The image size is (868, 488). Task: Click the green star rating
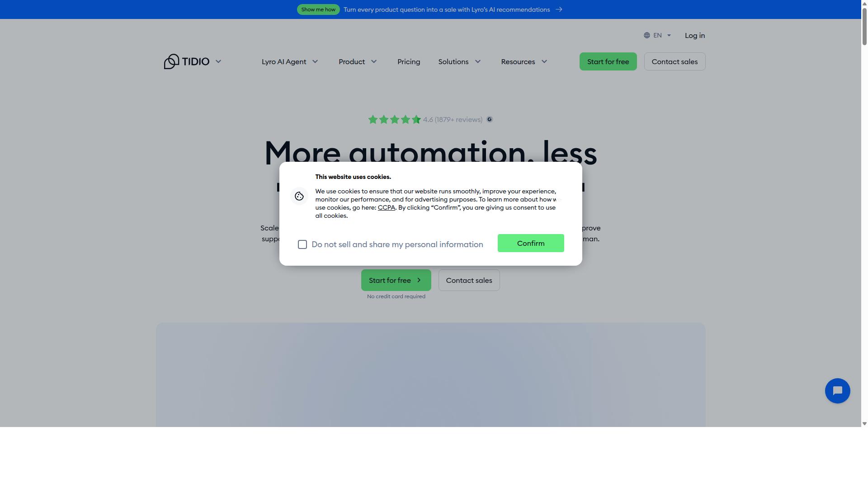click(x=395, y=120)
